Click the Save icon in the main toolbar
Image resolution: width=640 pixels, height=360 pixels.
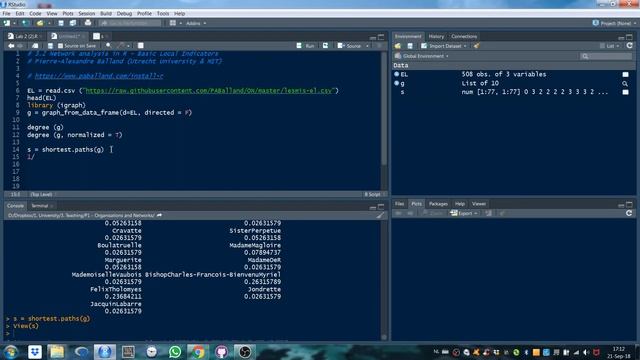(x=61, y=23)
